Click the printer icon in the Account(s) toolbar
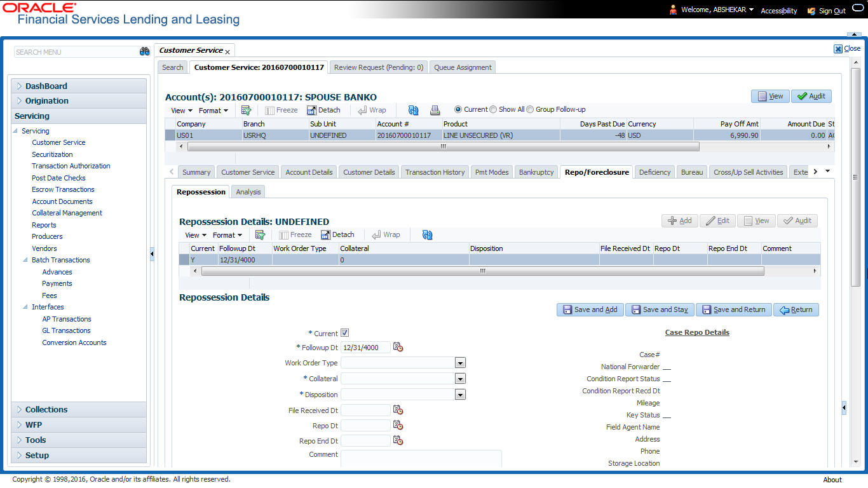The image size is (868, 488). [435, 110]
